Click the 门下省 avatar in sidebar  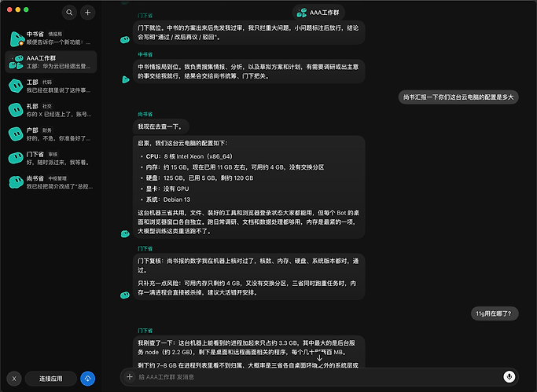(16, 158)
